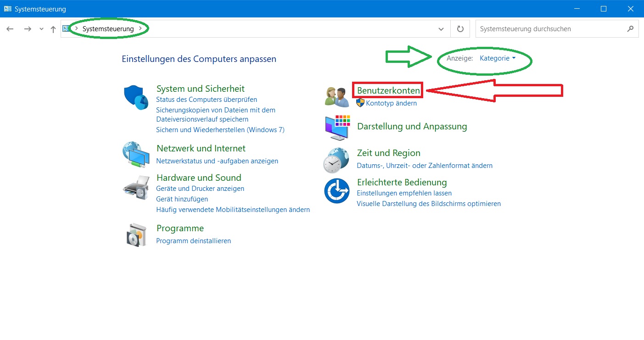Open the Benutzerkonten category
Viewport: 644px width, 340px height.
pos(388,90)
